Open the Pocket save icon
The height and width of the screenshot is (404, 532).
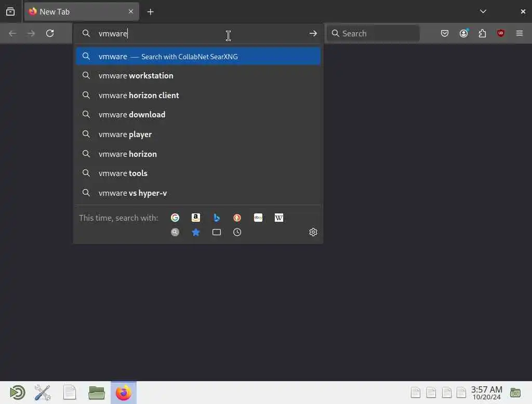pos(445,33)
